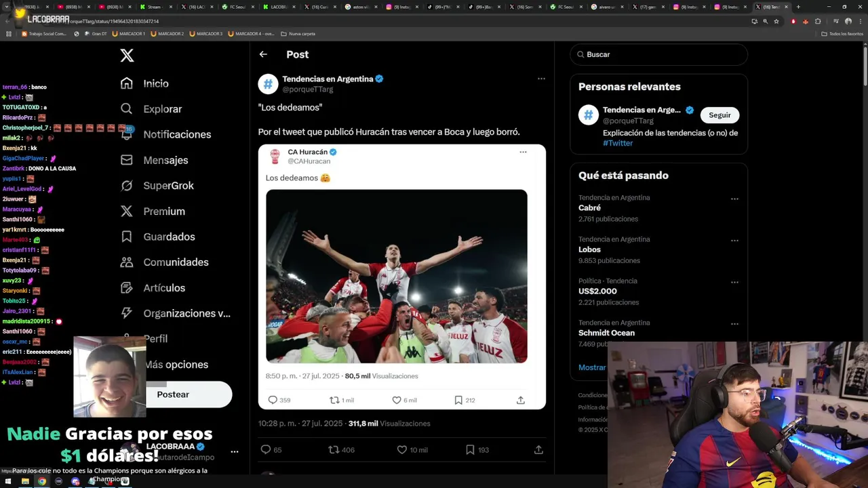Reply to the main post with 65 replies

pyautogui.click(x=271, y=449)
